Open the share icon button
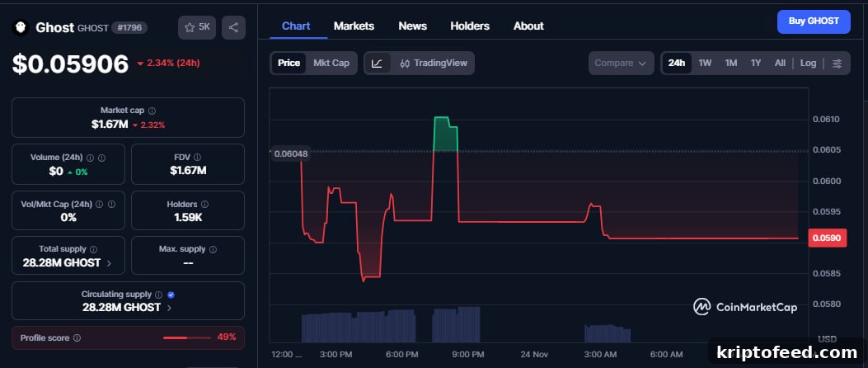The height and width of the screenshot is (368, 868). 233,28
